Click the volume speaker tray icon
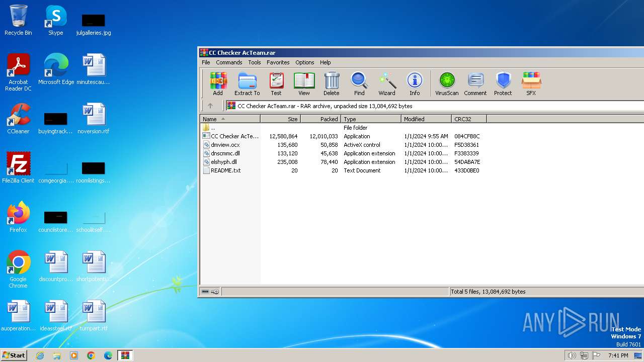This screenshot has height=362, width=644. coord(572,355)
